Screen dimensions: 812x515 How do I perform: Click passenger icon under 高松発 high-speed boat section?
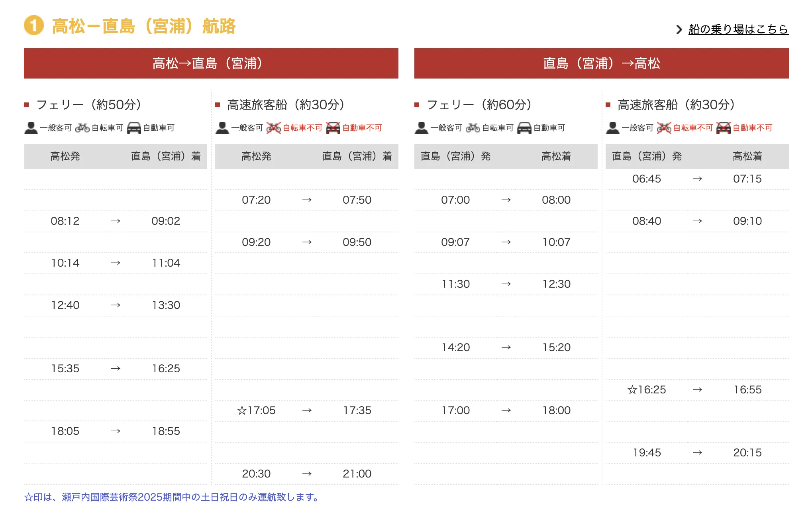click(x=222, y=128)
